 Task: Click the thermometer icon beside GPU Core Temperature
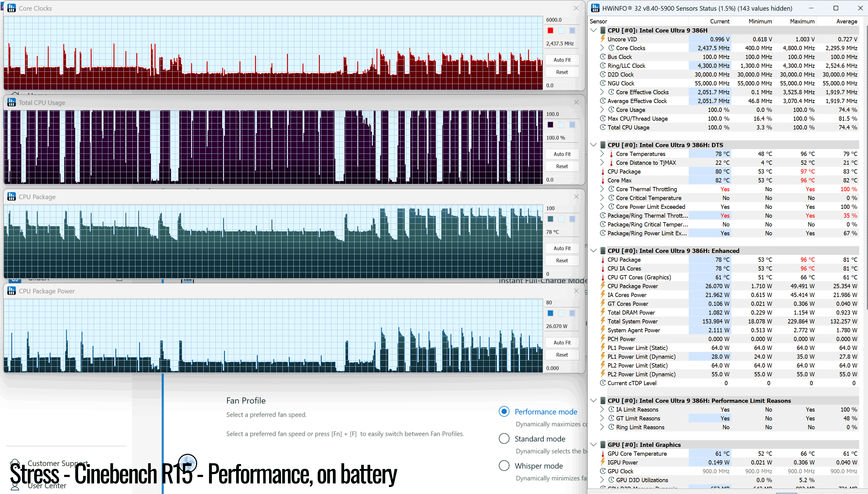[603, 454]
